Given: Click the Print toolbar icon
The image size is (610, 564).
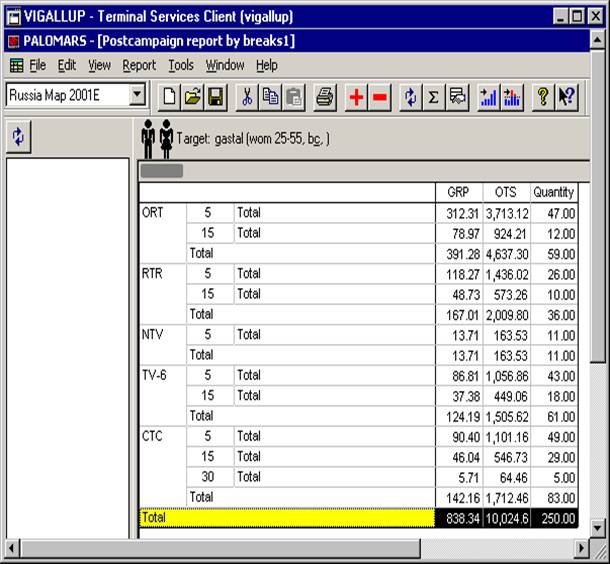Looking at the screenshot, I should 325,96.
